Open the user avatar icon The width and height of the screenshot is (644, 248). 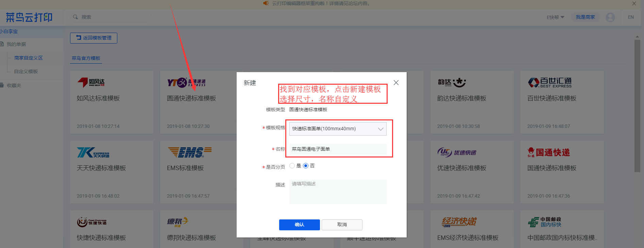(610, 17)
